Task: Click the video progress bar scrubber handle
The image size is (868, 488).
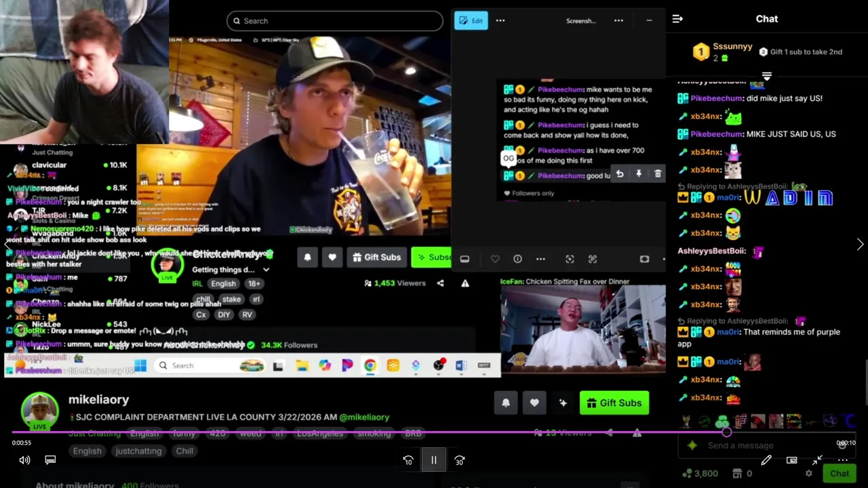Action: coord(727,432)
